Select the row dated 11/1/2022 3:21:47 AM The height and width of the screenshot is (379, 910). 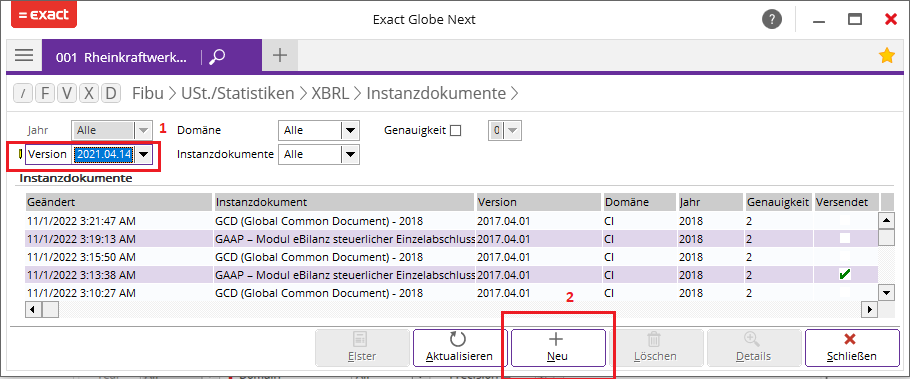tap(451, 221)
